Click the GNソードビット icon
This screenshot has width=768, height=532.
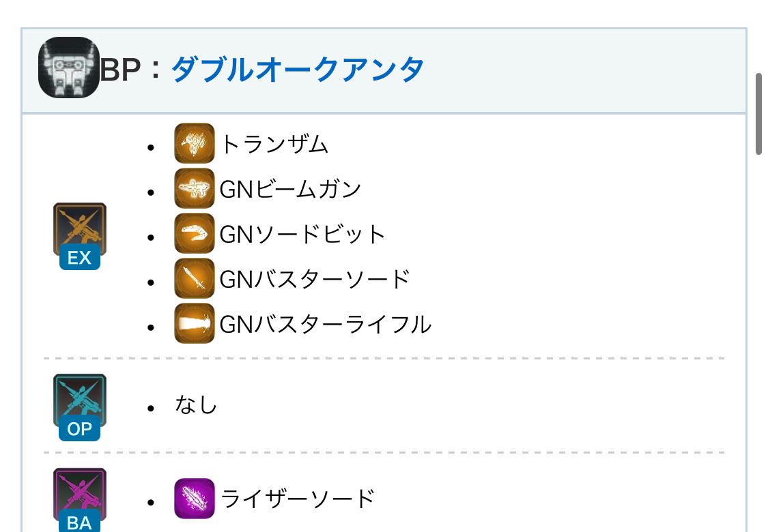click(195, 233)
